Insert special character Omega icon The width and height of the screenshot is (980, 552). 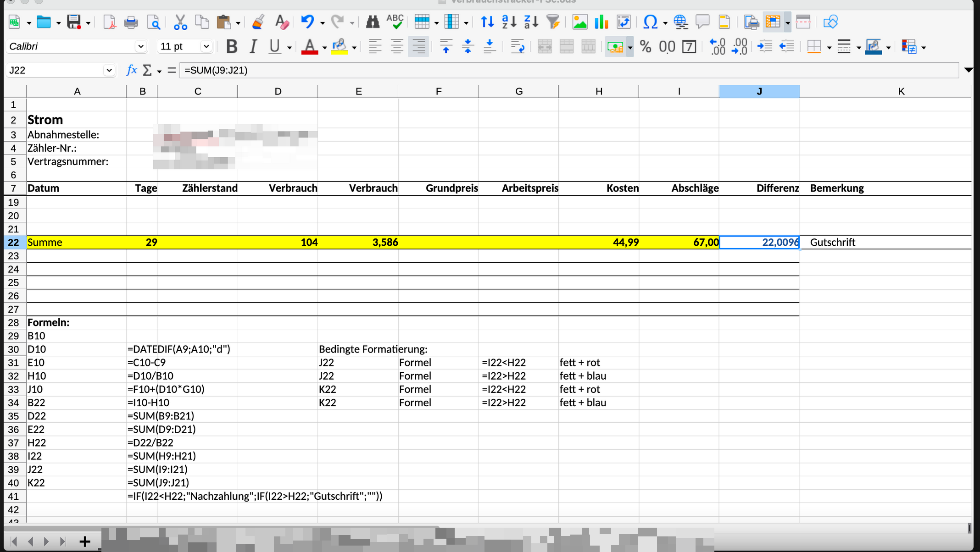point(650,22)
